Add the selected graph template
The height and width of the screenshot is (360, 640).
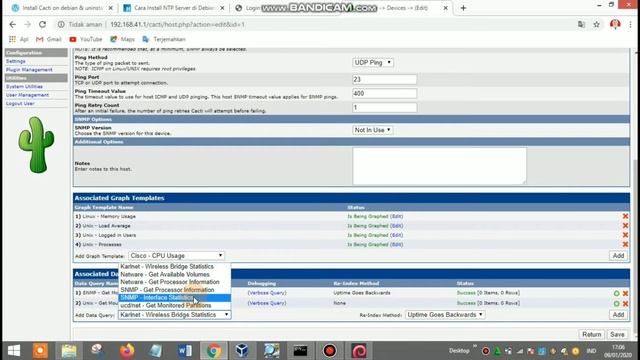[x=618, y=256]
